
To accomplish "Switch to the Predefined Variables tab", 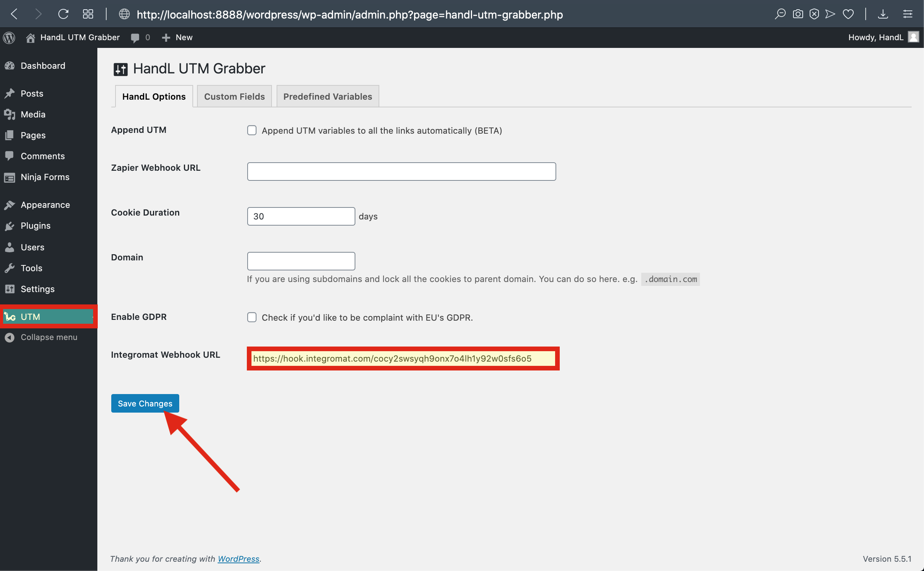I will click(328, 97).
